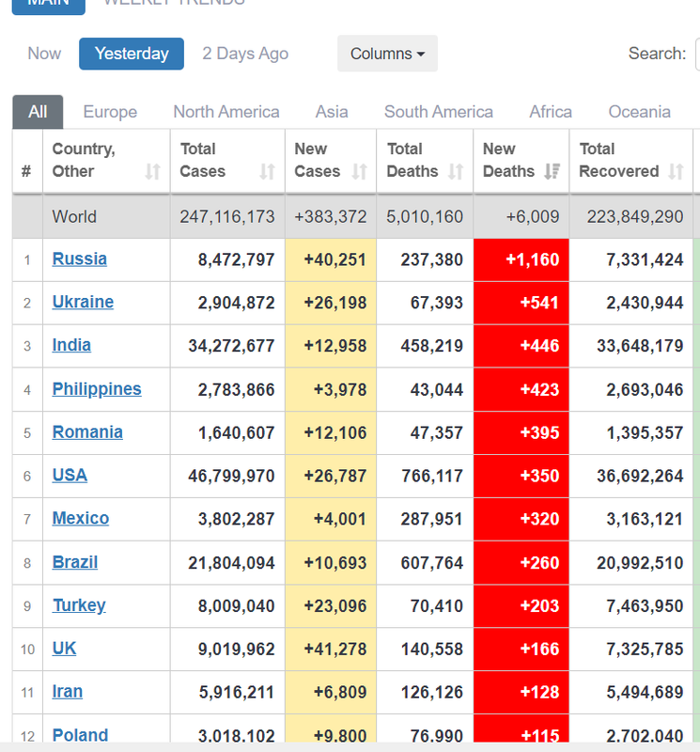Switch to the Now view

[44, 54]
